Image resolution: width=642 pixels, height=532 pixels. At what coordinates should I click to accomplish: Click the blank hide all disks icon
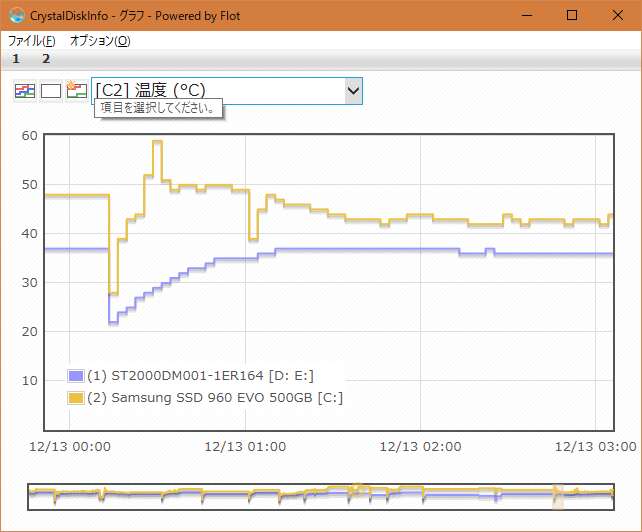pos(51,91)
